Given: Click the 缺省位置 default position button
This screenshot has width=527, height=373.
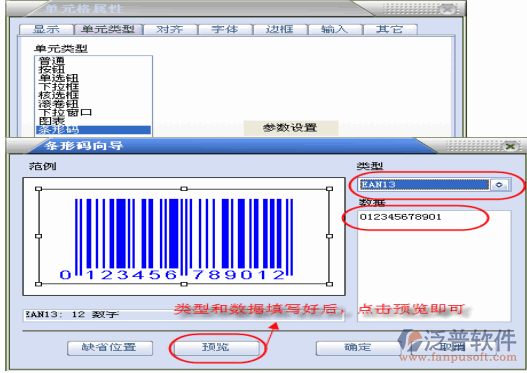Looking at the screenshot, I should pos(110,348).
